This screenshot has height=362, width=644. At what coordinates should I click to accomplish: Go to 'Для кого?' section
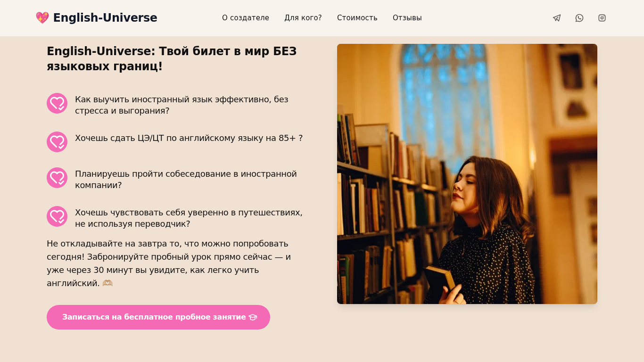pyautogui.click(x=303, y=18)
